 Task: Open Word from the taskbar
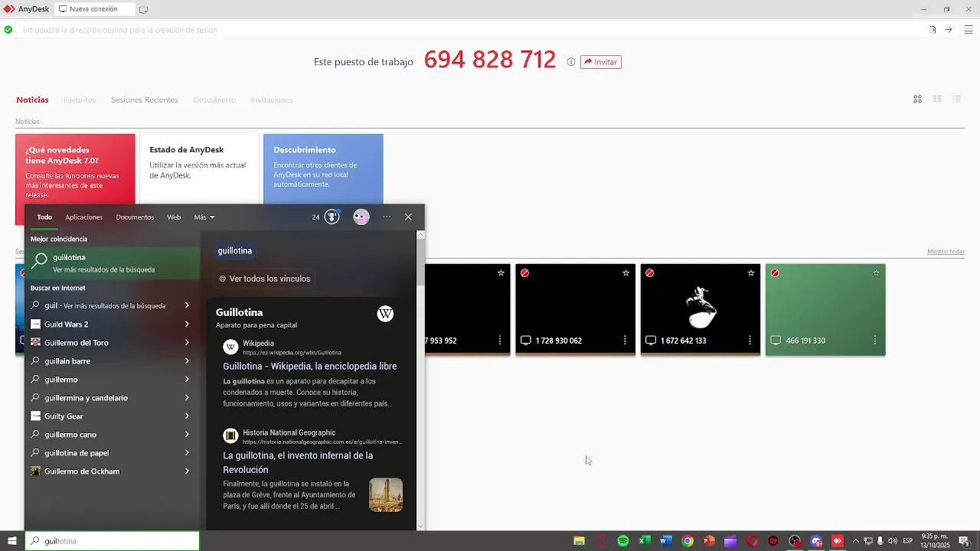(x=666, y=541)
